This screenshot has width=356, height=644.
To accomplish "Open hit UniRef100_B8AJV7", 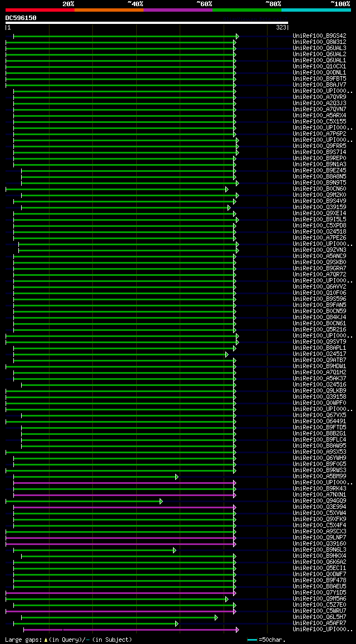I will (319, 85).
